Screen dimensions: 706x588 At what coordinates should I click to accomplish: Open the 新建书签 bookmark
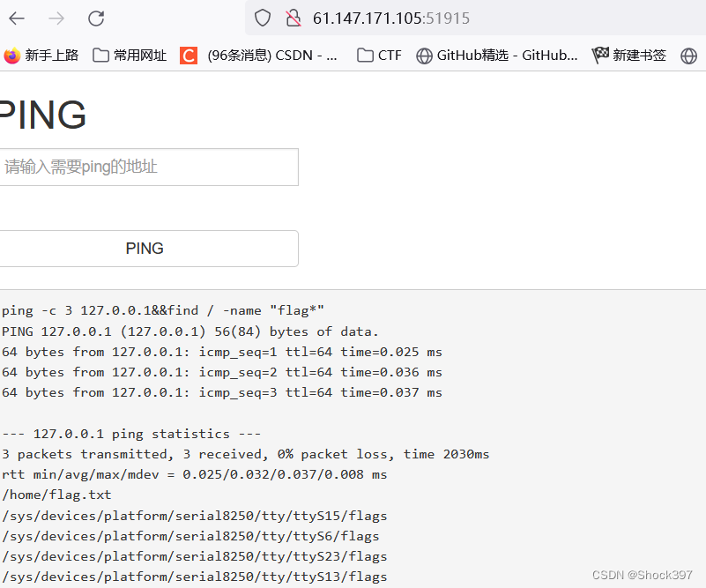click(629, 56)
